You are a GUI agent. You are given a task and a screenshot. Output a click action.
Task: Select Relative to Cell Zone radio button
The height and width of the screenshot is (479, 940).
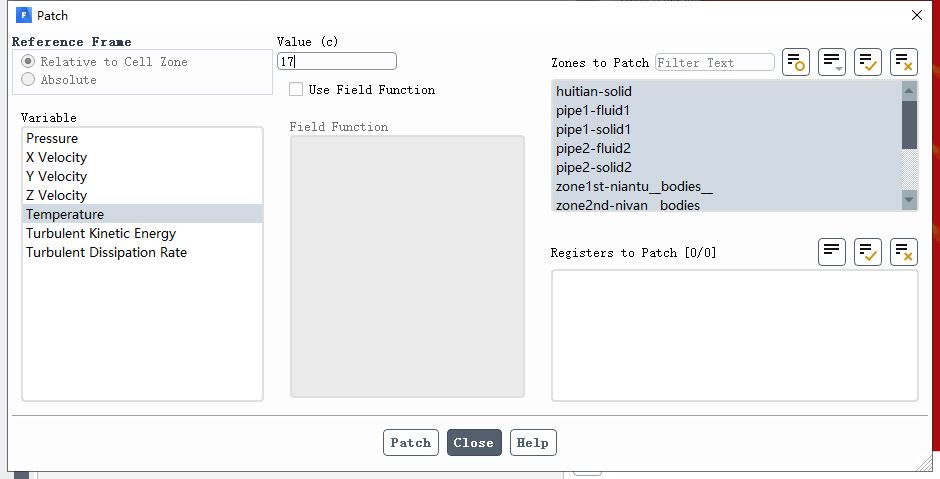point(28,62)
